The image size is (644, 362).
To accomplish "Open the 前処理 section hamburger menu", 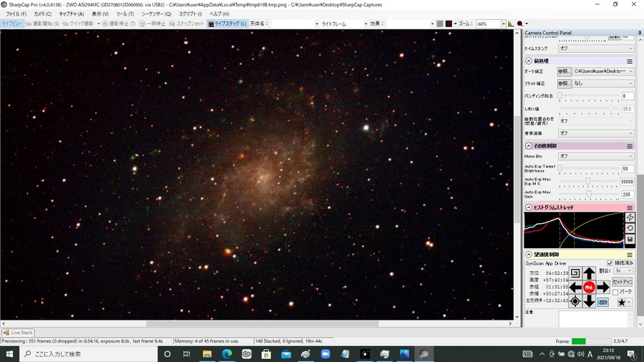I will click(x=629, y=61).
